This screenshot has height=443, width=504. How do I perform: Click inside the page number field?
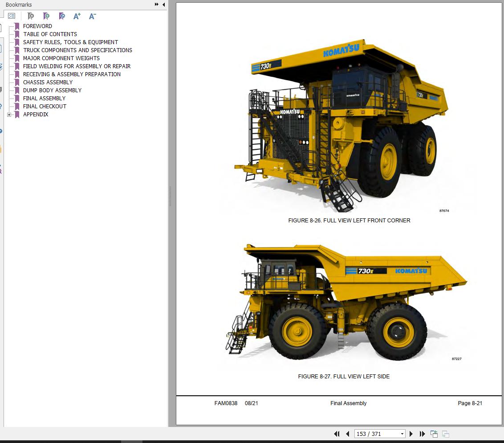click(374, 434)
